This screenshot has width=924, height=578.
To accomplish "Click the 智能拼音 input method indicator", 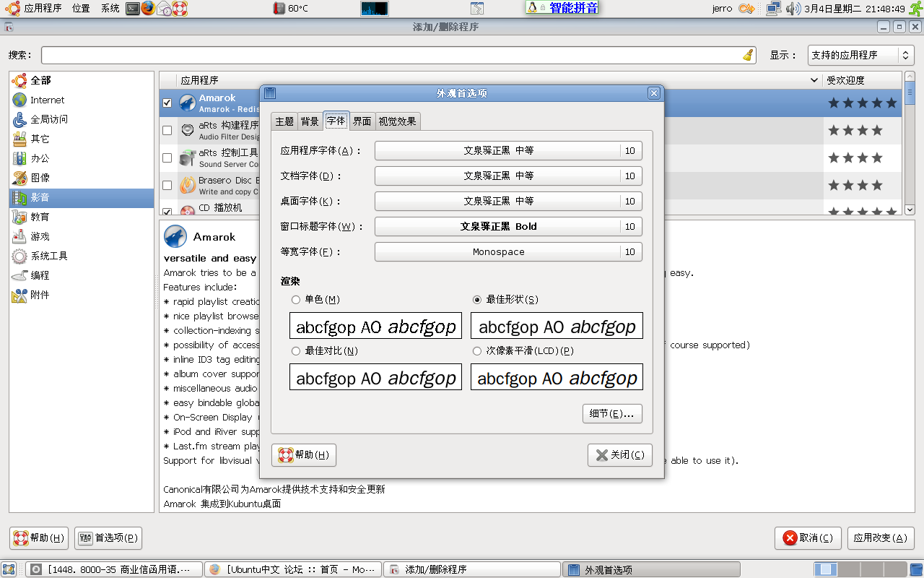I will pos(562,8).
